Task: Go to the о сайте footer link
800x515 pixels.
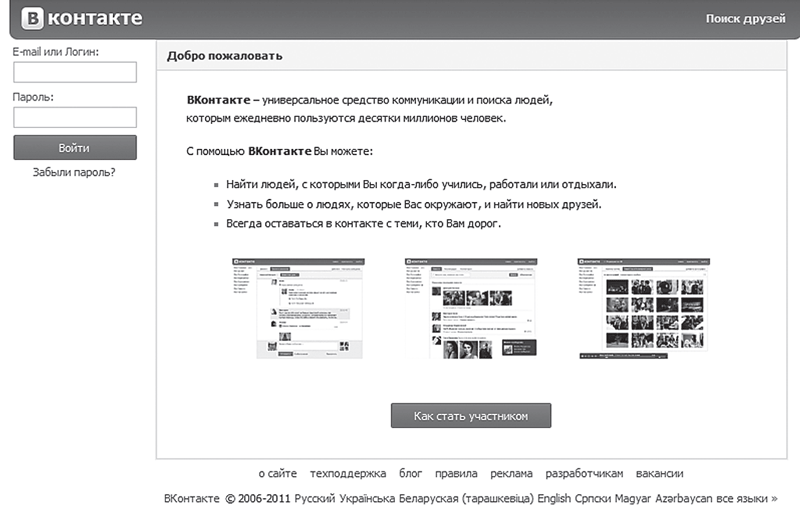Action: [278, 474]
